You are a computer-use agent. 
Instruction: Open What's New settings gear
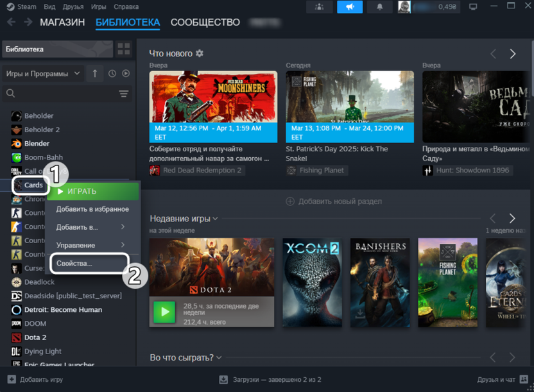pyautogui.click(x=200, y=53)
